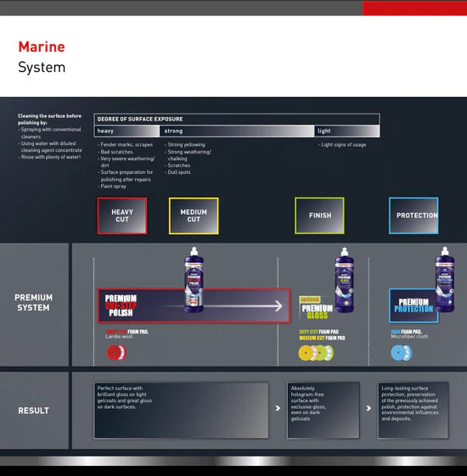This screenshot has width=467, height=476.
Task: Click the 'light' exposure segment
Action: point(346,132)
